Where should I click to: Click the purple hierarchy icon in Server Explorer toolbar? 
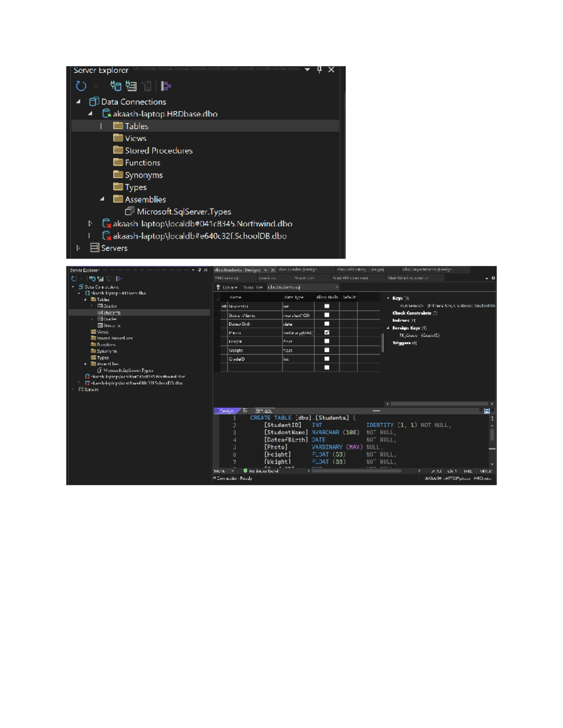165,85
